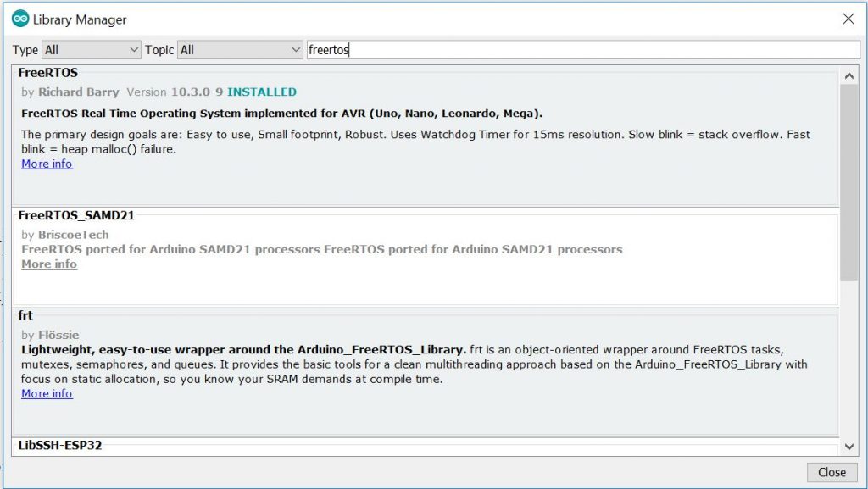Select the FreeRTOS library title by Richard Barry
The height and width of the screenshot is (489, 868).
pos(48,73)
